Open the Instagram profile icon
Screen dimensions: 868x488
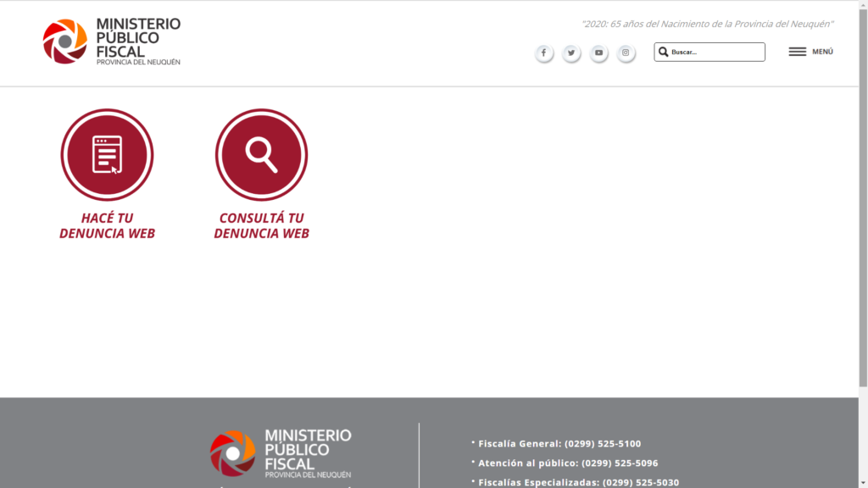(x=626, y=53)
